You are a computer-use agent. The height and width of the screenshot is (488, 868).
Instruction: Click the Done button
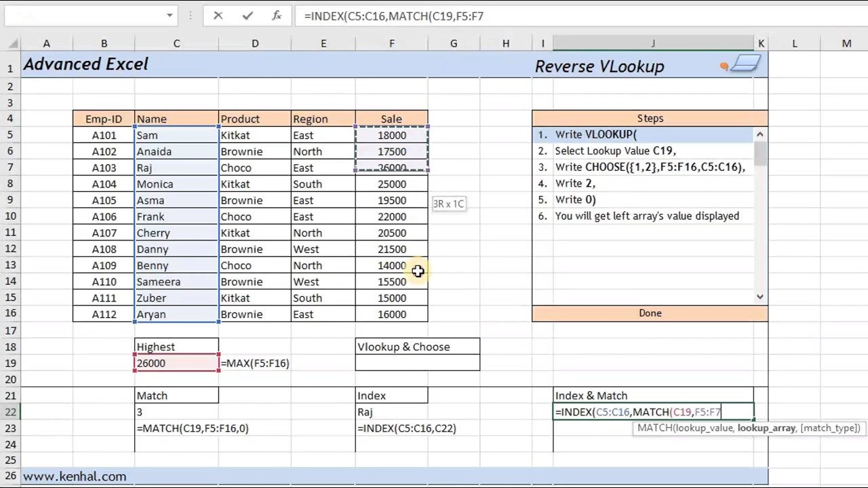click(x=650, y=313)
